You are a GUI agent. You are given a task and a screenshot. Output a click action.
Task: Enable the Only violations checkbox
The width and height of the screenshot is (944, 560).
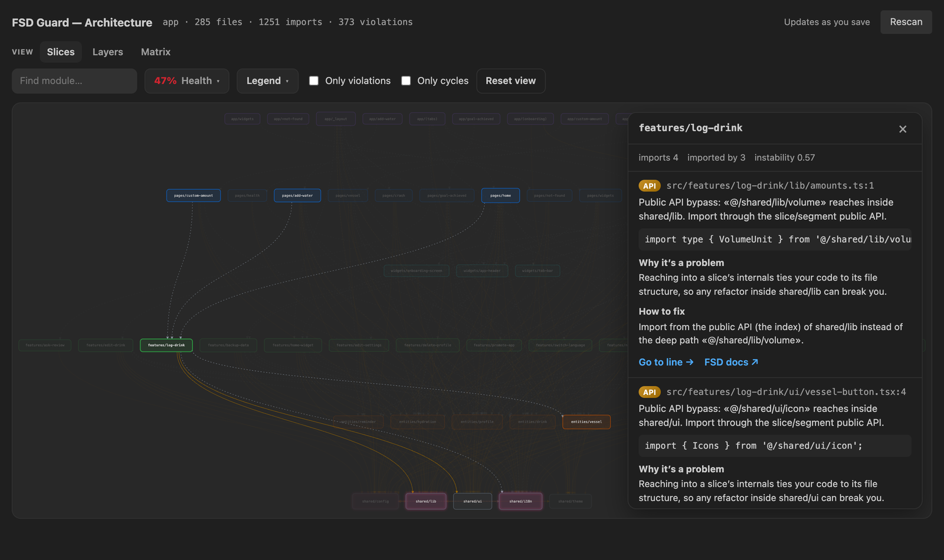(x=314, y=81)
